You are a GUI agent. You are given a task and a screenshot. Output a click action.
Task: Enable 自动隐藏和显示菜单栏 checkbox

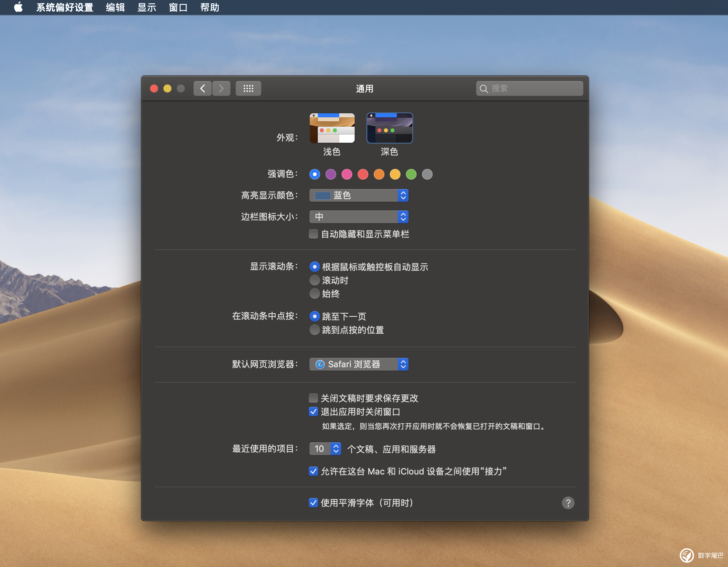click(x=313, y=234)
